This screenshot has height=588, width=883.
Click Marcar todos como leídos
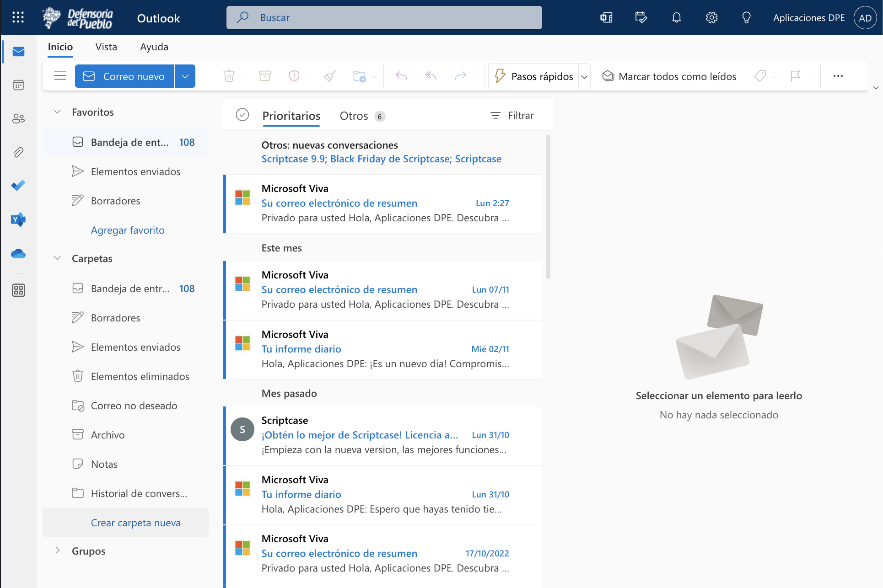pos(669,76)
